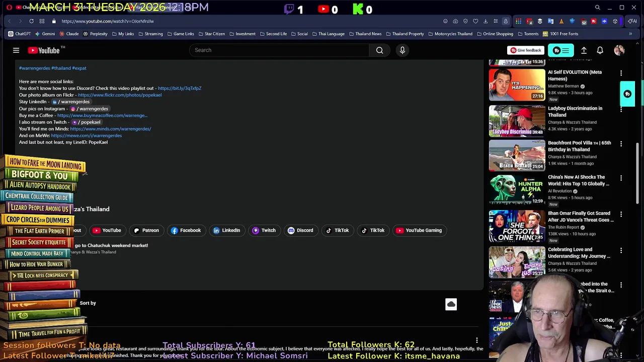The image size is (644, 362).
Task: Click the Opera snapshot camera icon
Action: 455,21
